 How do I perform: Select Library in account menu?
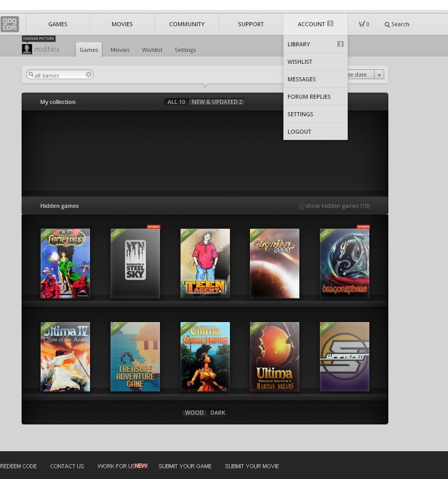tap(315, 44)
